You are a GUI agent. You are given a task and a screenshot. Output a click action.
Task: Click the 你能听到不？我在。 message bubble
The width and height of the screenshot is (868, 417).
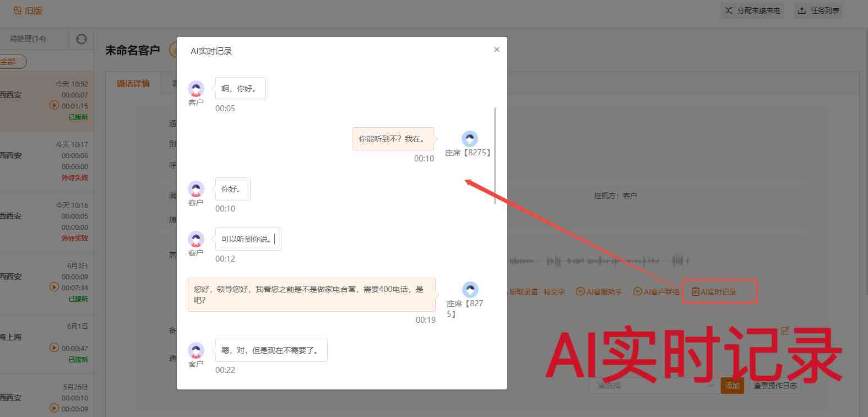pyautogui.click(x=393, y=139)
